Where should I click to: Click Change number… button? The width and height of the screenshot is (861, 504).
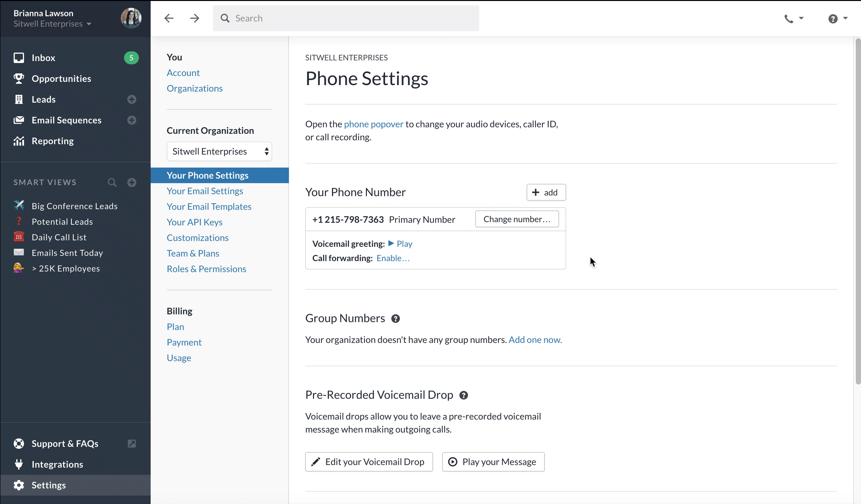[517, 219]
